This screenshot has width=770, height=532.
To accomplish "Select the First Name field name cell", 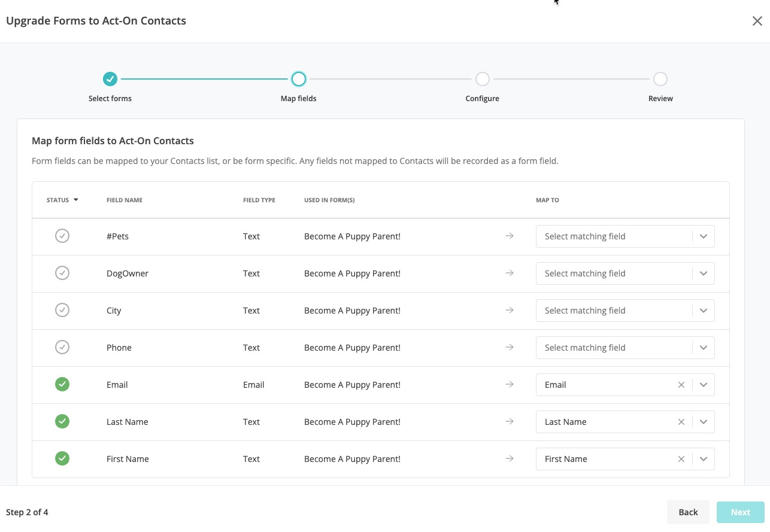I will (x=128, y=459).
